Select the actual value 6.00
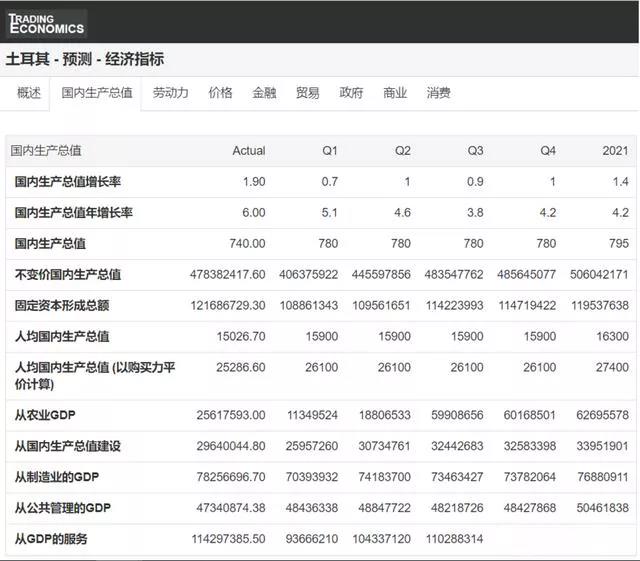This screenshot has width=640, height=561. 254,212
